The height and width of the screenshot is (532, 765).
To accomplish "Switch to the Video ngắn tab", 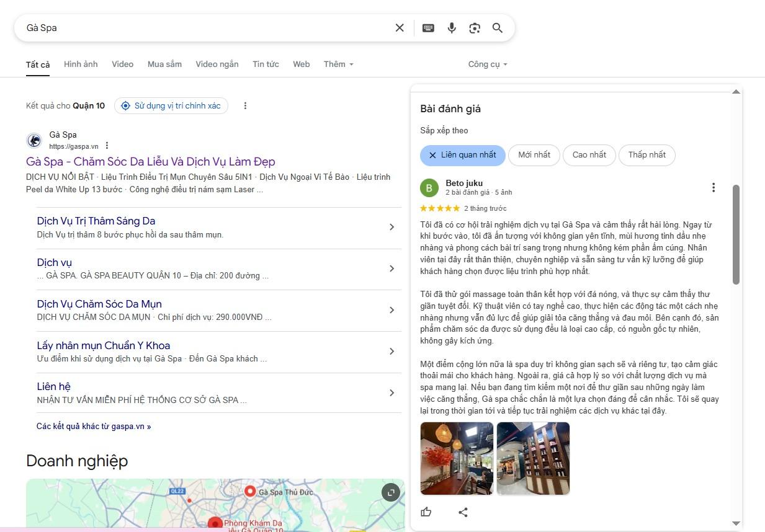I will coord(217,64).
